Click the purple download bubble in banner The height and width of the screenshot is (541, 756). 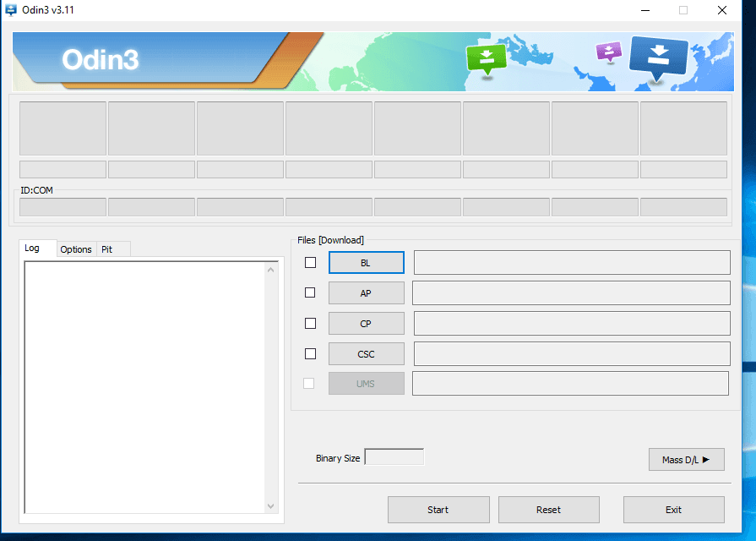coord(608,52)
